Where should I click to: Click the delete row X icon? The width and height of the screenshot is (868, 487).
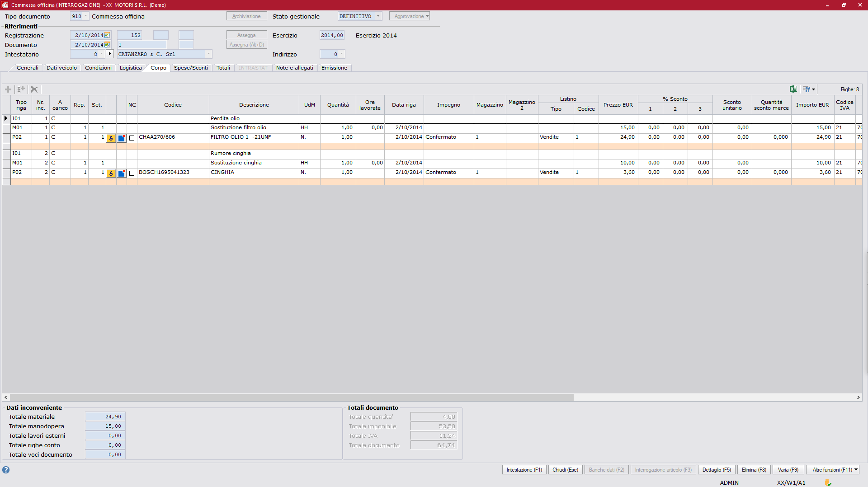(x=34, y=89)
